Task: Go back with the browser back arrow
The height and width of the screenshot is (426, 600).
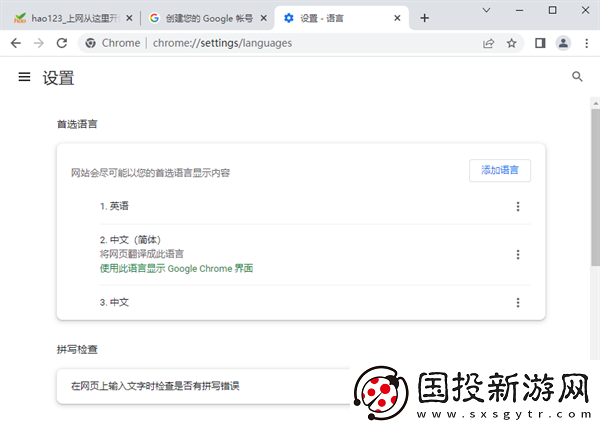Action: tap(16, 43)
